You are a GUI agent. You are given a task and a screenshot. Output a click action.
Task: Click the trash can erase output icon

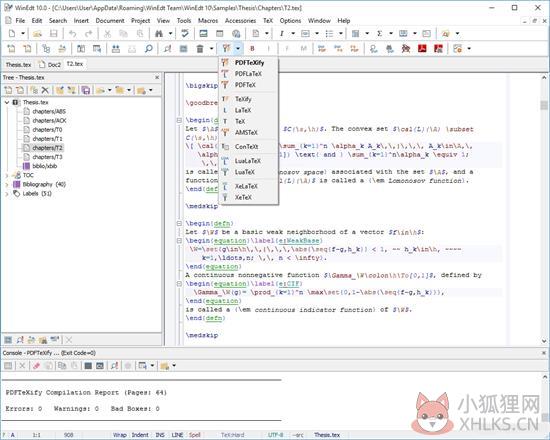200,49
